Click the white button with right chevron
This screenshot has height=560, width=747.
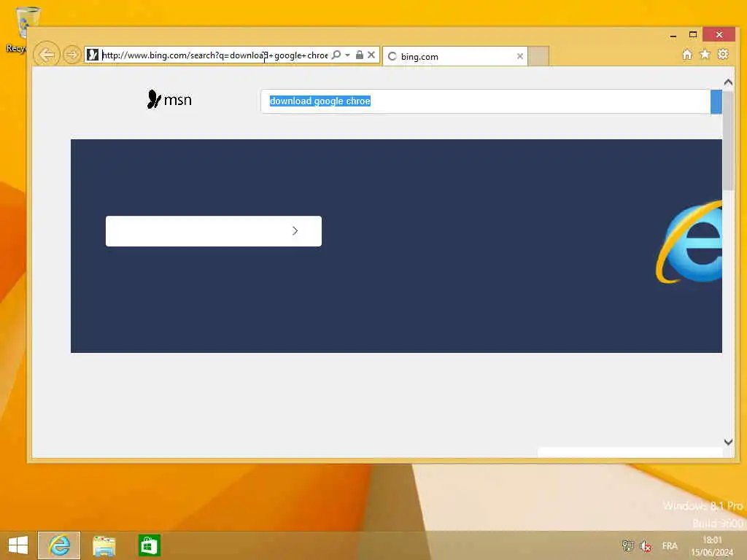coord(214,231)
